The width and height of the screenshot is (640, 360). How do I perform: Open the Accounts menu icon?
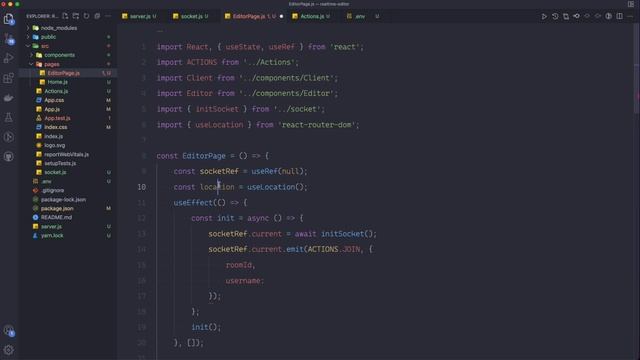9,331
